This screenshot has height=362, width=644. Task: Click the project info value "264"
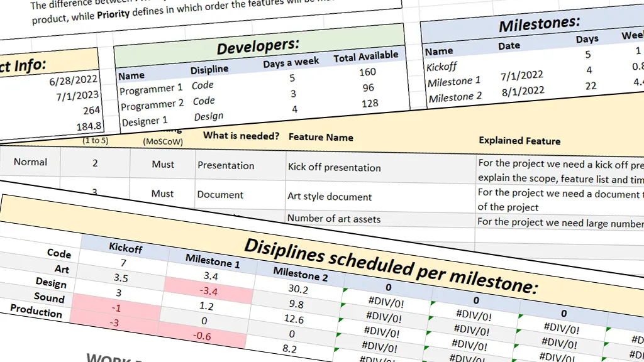(x=91, y=111)
